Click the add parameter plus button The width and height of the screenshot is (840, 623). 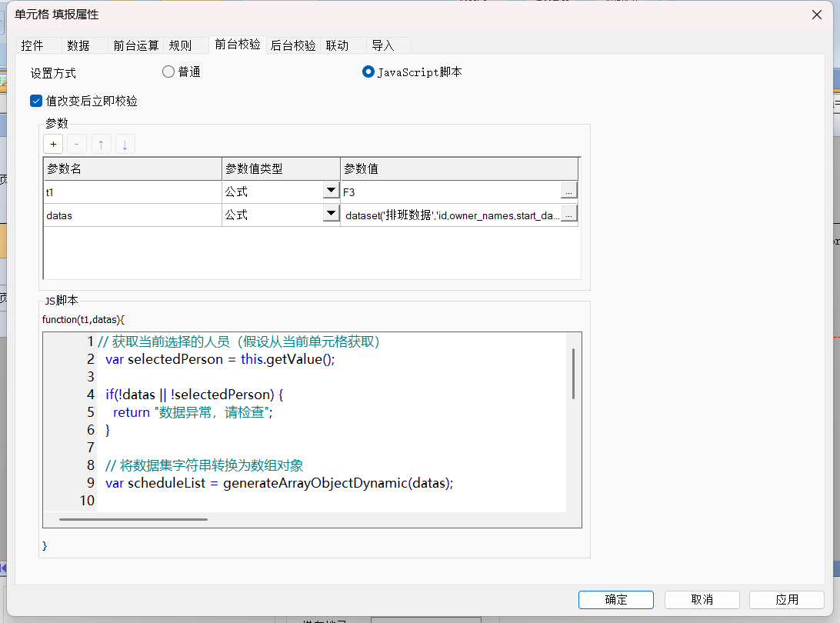(x=53, y=145)
